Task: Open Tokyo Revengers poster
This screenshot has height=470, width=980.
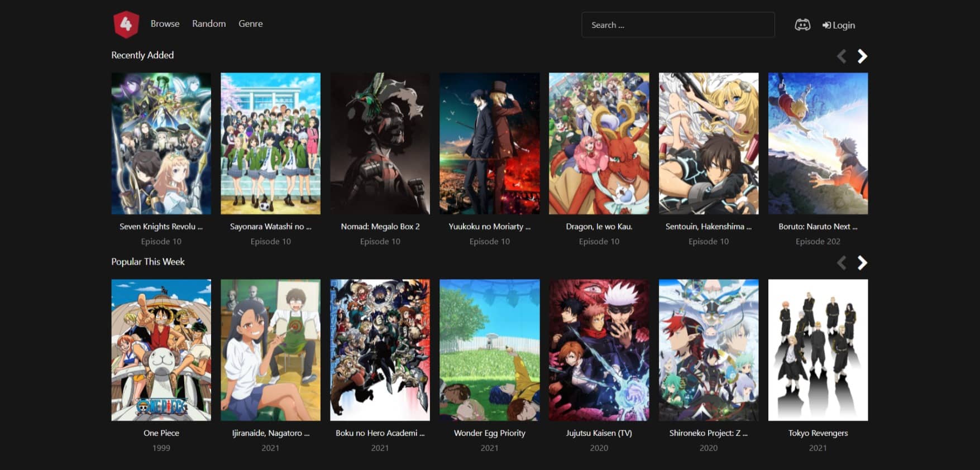Action: click(818, 350)
